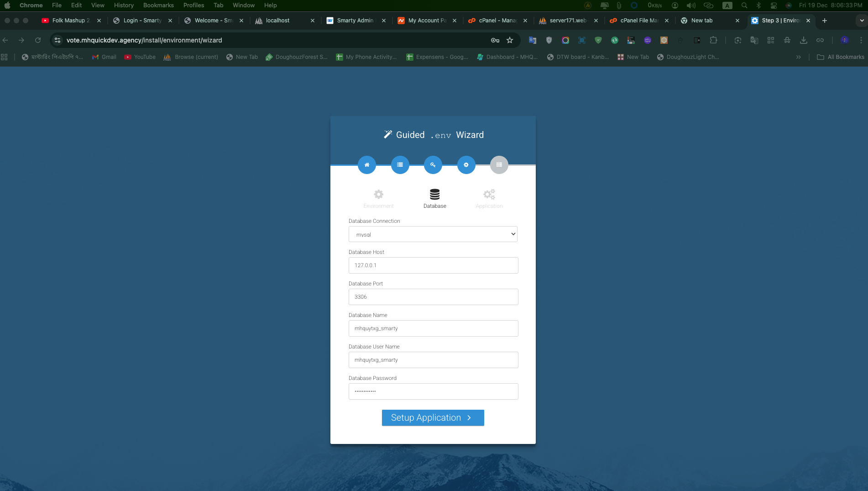Open the Database Connection mysql dropdown
Screen dimensions: 868x491
click(x=433, y=234)
